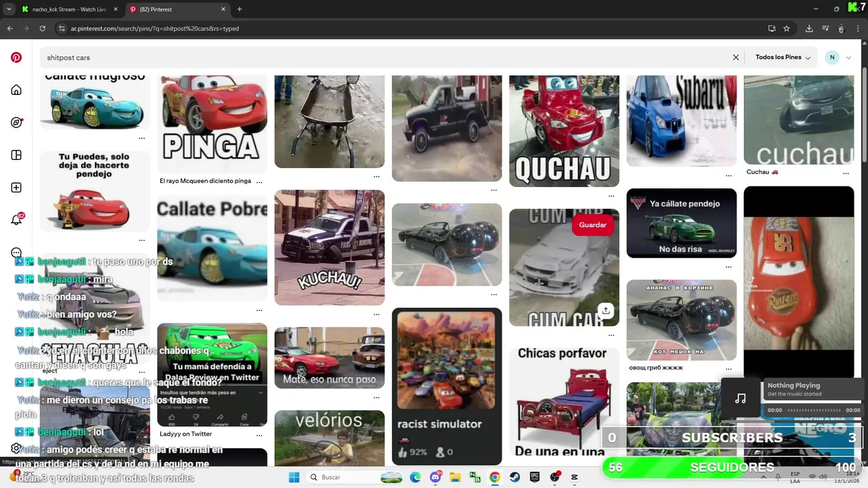Open the racist simulator pin
The image size is (868, 488).
447,386
